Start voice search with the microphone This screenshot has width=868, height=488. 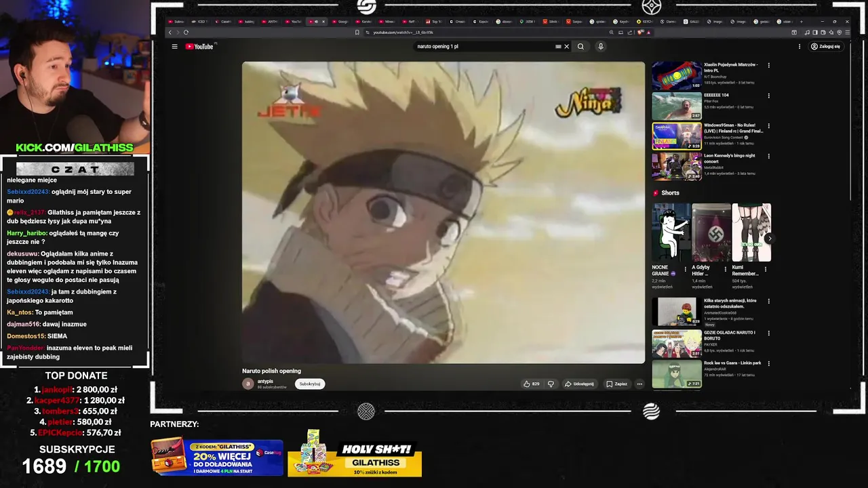(601, 46)
